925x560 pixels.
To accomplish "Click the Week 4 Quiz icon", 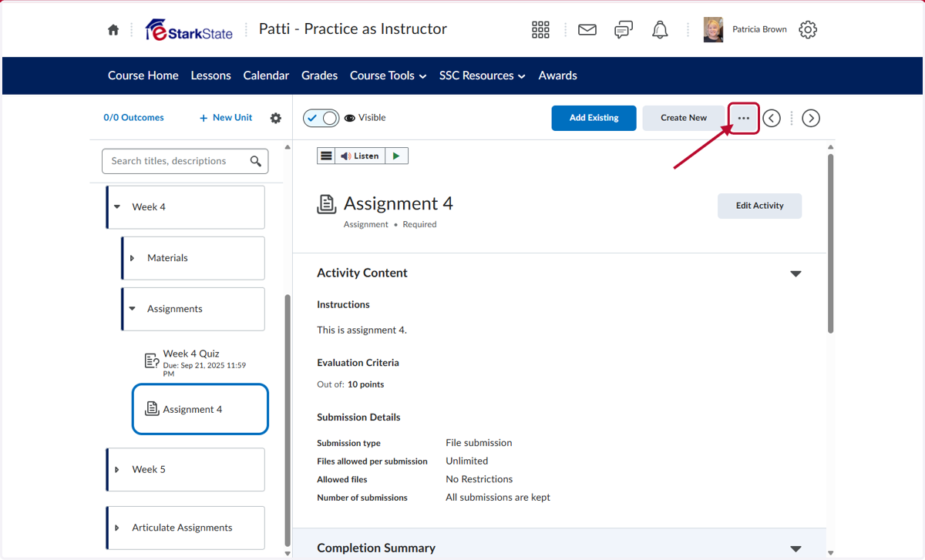I will pyautogui.click(x=152, y=360).
